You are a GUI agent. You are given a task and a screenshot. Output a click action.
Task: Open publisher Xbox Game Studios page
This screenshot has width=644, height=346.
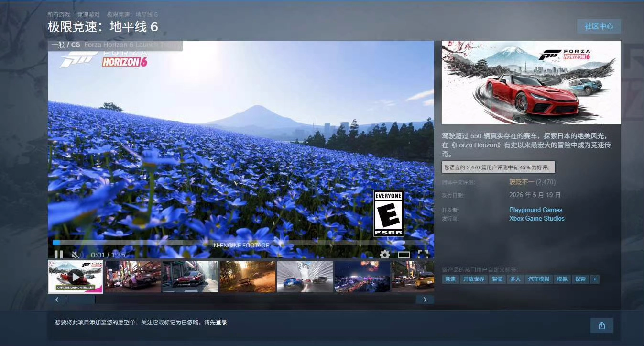[537, 218]
